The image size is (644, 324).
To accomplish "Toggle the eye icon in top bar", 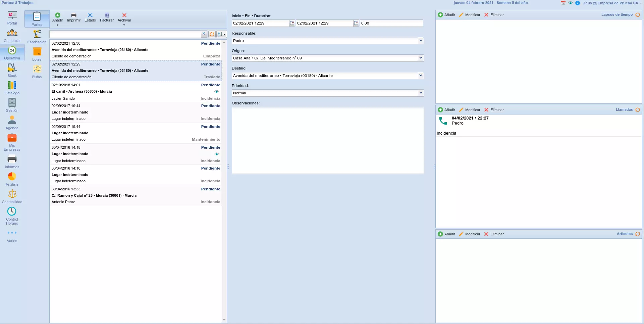I will click(x=570, y=3).
